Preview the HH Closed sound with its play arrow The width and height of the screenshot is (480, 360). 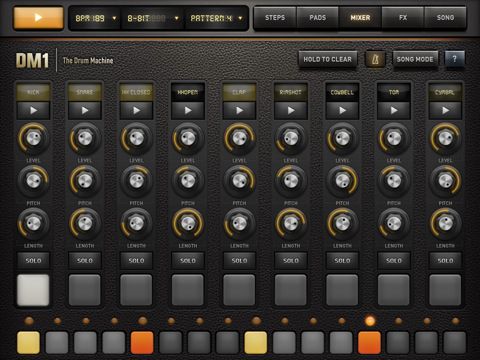[136, 110]
